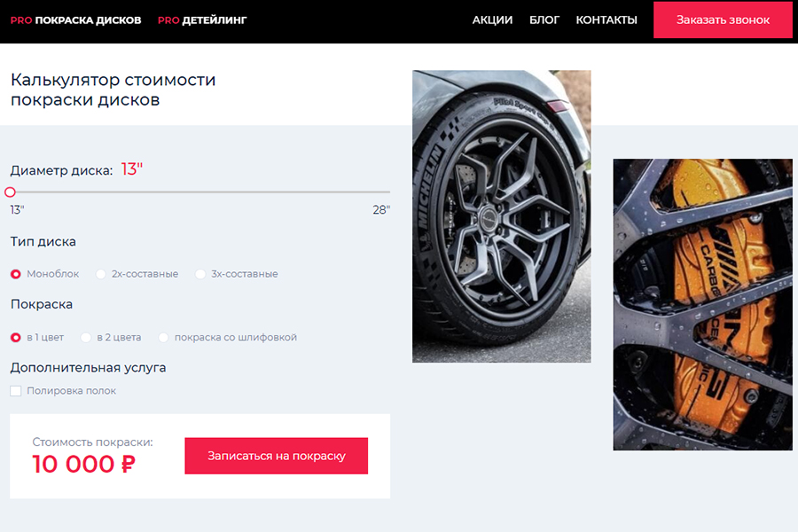Click the disk diameter slider handle
The image size is (798, 532).
[x=11, y=192]
